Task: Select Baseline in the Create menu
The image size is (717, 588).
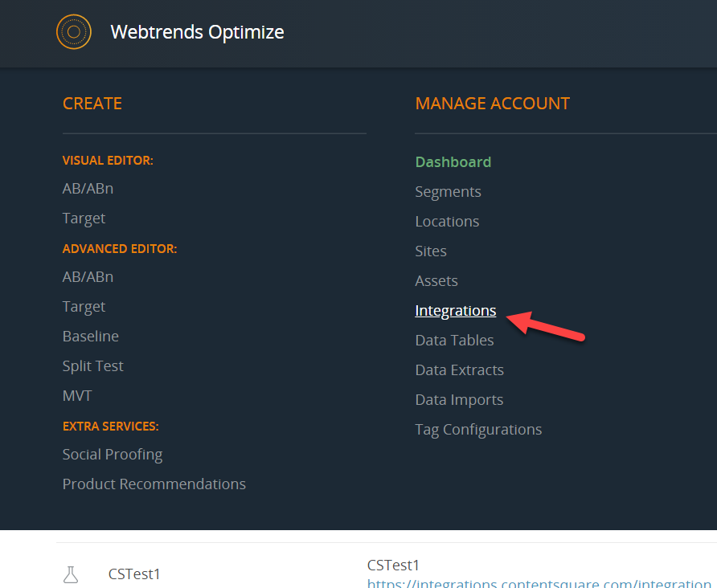Action: (91, 336)
